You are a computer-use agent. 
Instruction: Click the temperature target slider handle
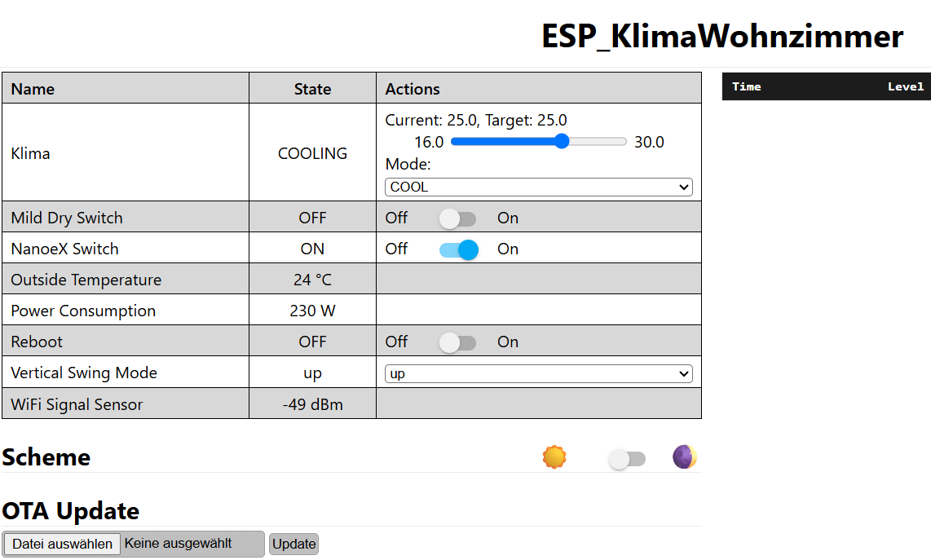pyautogui.click(x=561, y=141)
